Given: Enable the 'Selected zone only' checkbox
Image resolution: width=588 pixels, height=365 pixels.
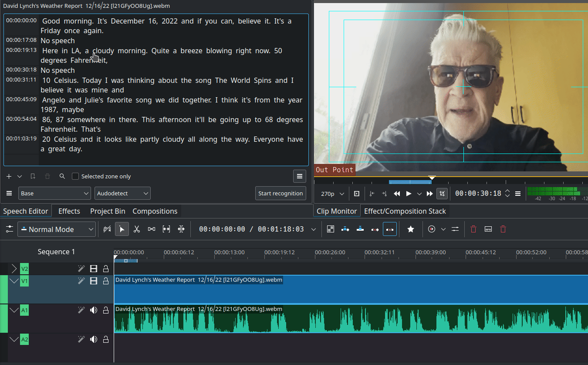Looking at the screenshot, I should coord(75,177).
